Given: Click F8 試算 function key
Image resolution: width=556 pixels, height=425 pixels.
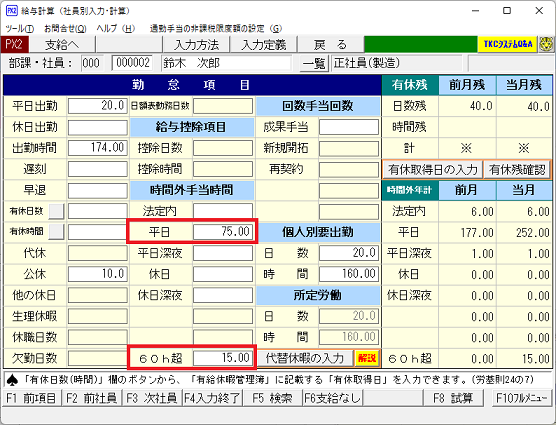Looking at the screenshot, I should (x=453, y=398).
